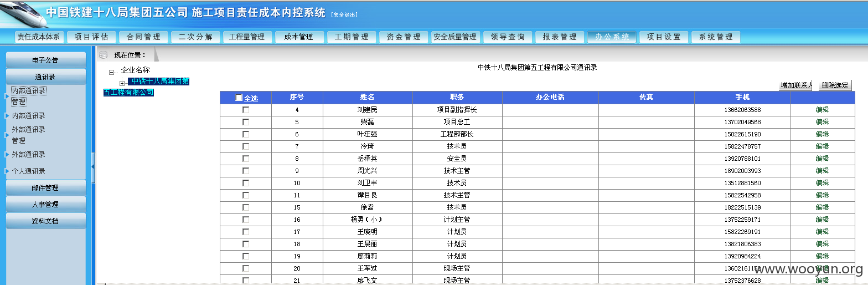This screenshot has height=285, width=868.
Task: Open the 责任成本体系 menu
Action: [39, 37]
